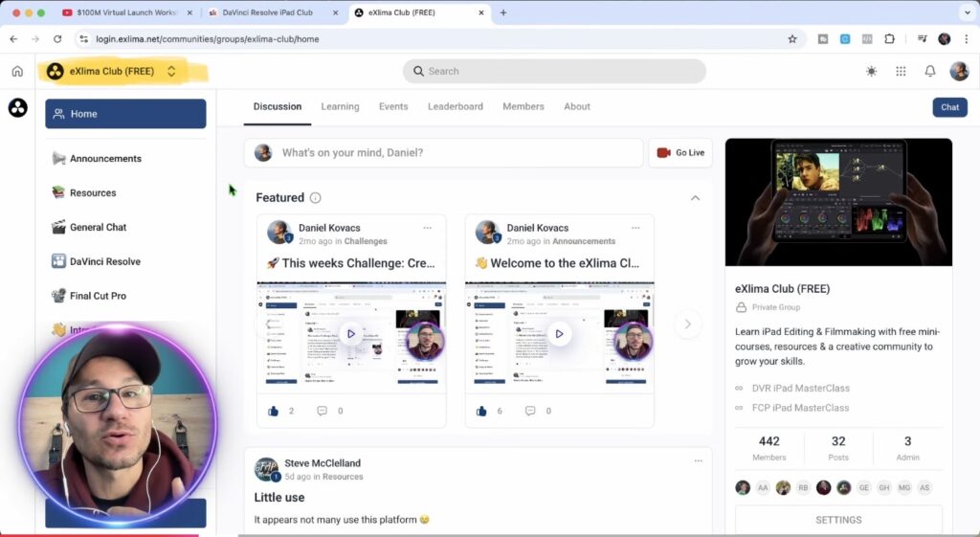Bookmark this page with the star icon
The width and height of the screenshot is (980, 537).
click(x=792, y=38)
